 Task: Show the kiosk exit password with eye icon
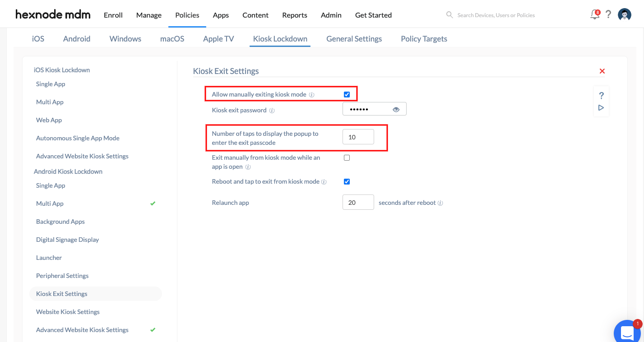[x=396, y=109]
